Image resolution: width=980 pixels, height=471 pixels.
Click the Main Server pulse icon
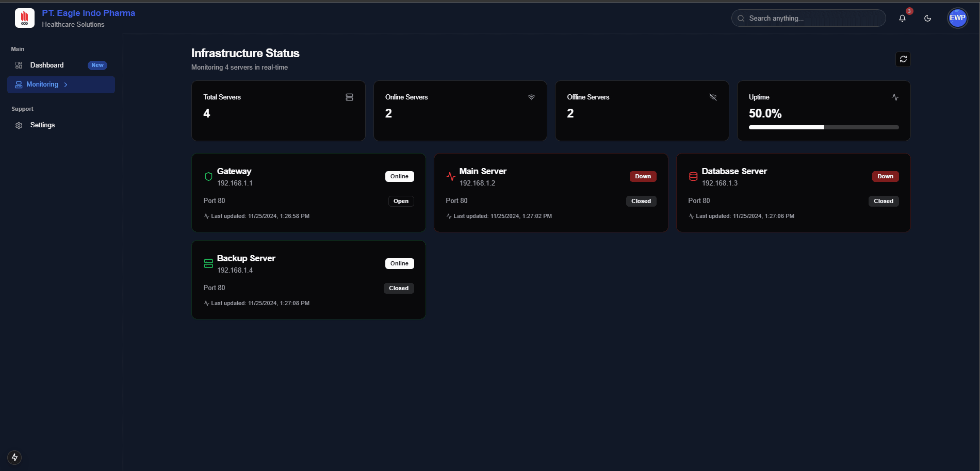(x=451, y=177)
